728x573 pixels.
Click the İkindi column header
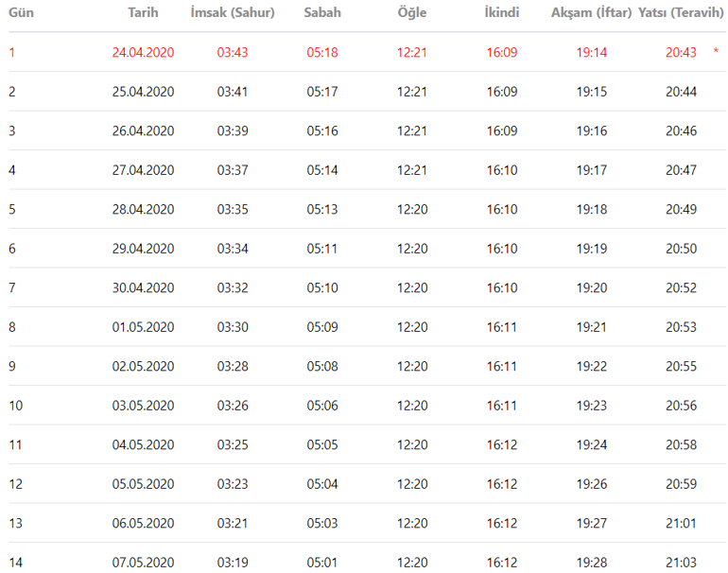click(502, 13)
